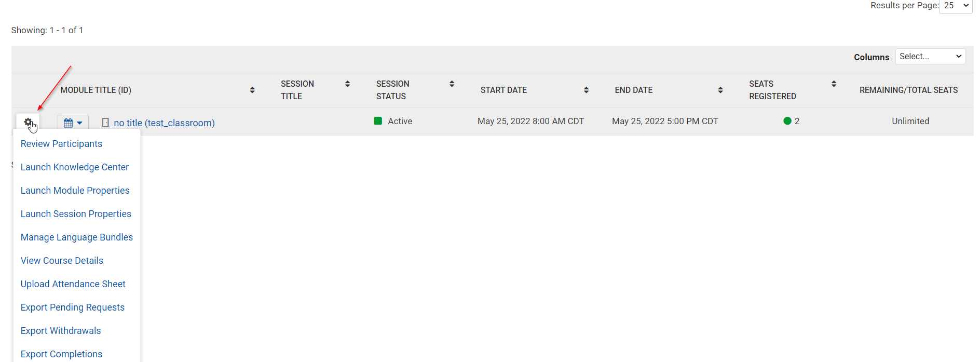The image size is (980, 362).
Task: Click the module document icon
Action: [105, 123]
